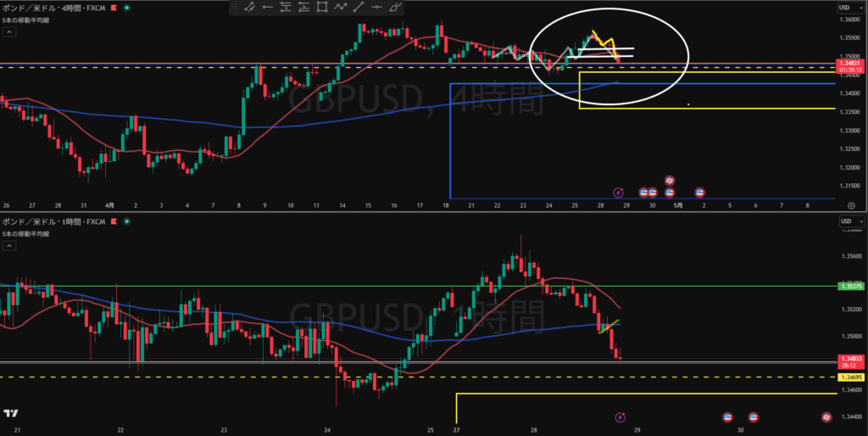
Task: Click the upper chart ポンド／米ドル 4時間 symbol title
Action: [x=53, y=7]
